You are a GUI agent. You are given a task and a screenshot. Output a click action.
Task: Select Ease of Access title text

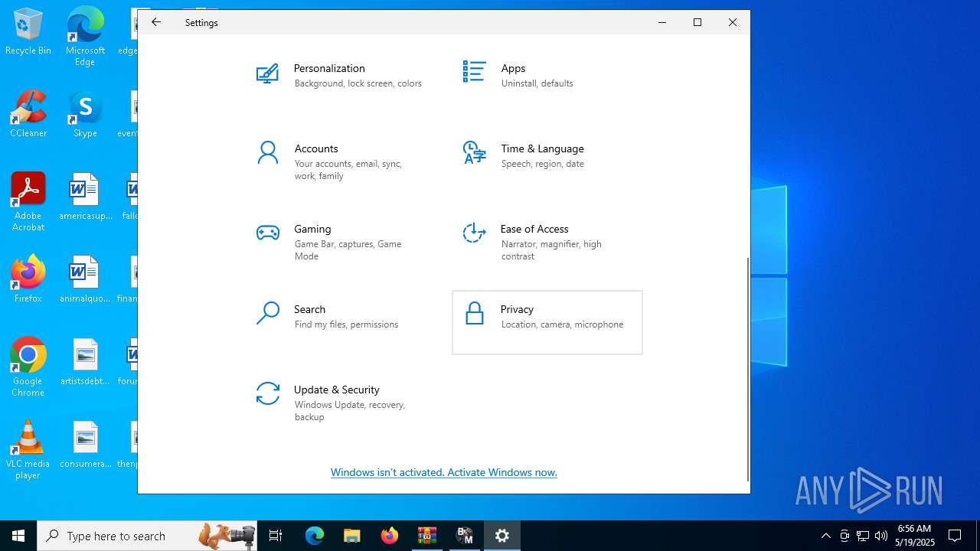tap(534, 229)
